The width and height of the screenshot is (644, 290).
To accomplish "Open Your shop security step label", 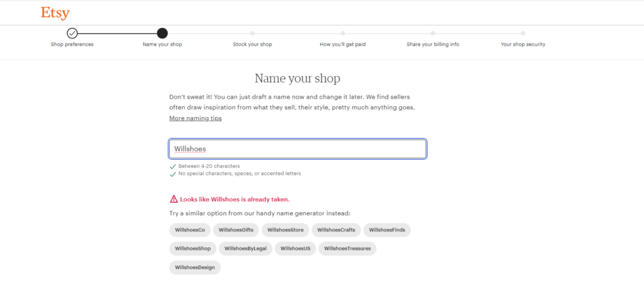I will (x=523, y=45).
